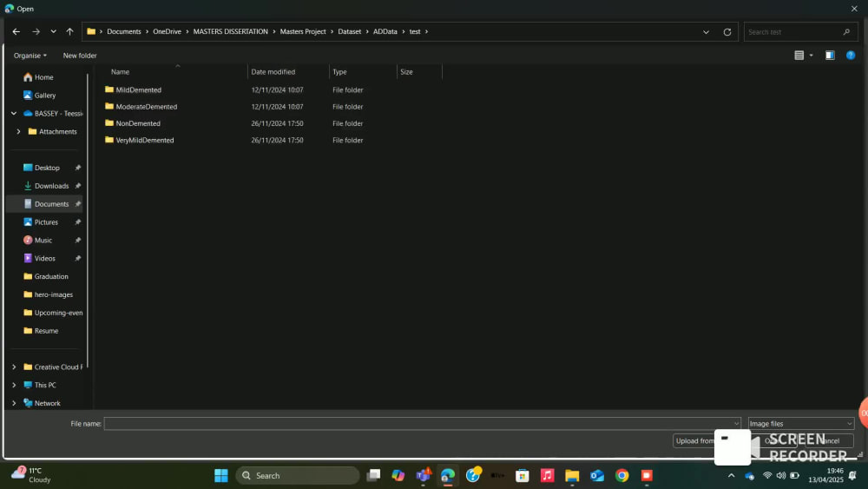The image size is (868, 489).
Task: Open the Image files type dropdown
Action: tap(800, 424)
